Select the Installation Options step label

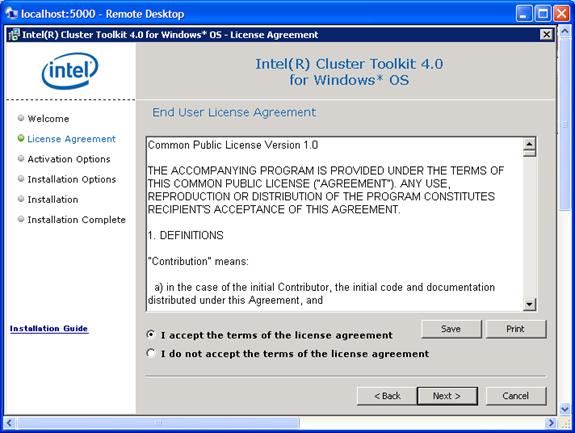coord(72,179)
